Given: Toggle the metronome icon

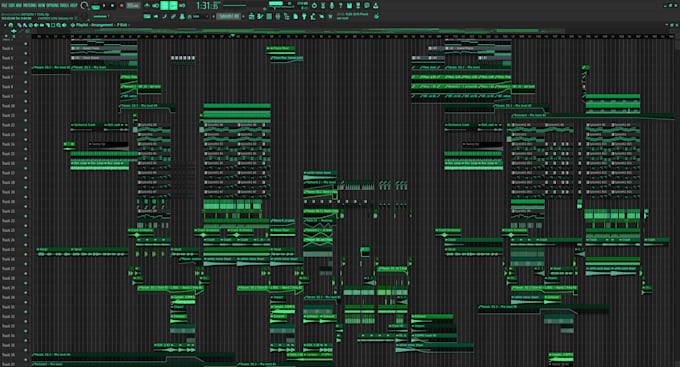Looking at the screenshot, I should click(x=147, y=5).
